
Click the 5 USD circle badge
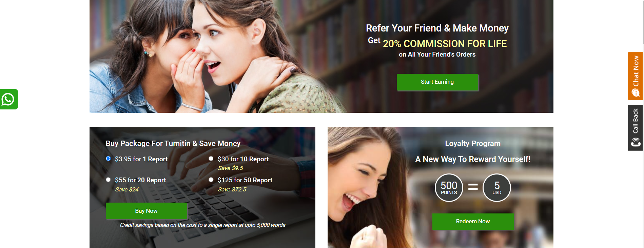pos(497,188)
